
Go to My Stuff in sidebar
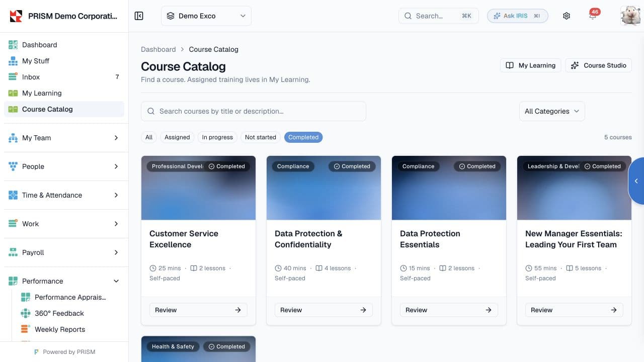point(64,61)
